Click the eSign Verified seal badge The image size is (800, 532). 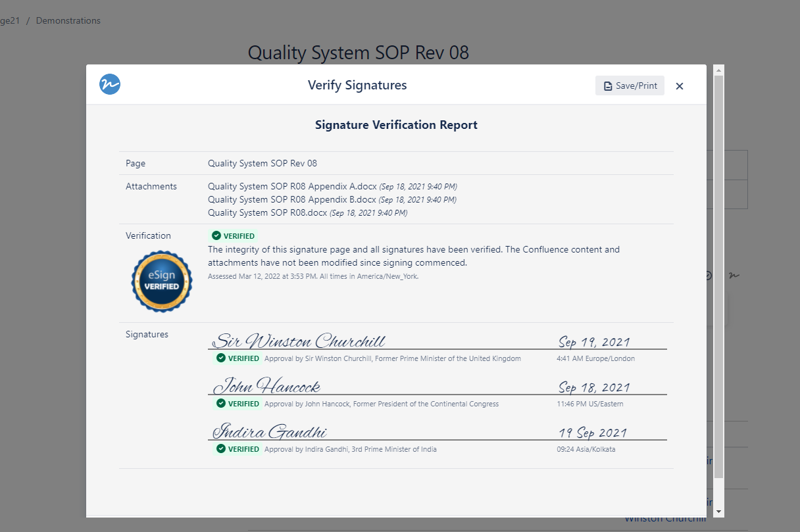(x=162, y=281)
